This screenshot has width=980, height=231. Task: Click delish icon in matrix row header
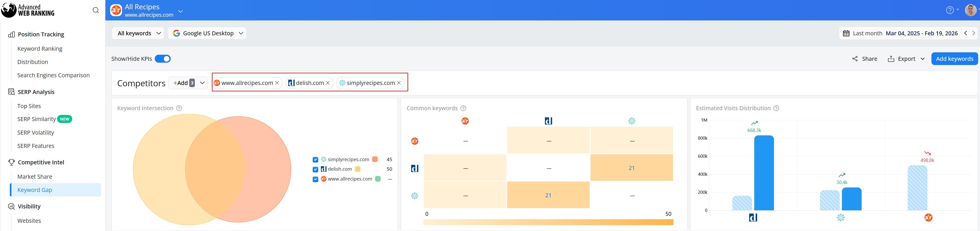415,168
